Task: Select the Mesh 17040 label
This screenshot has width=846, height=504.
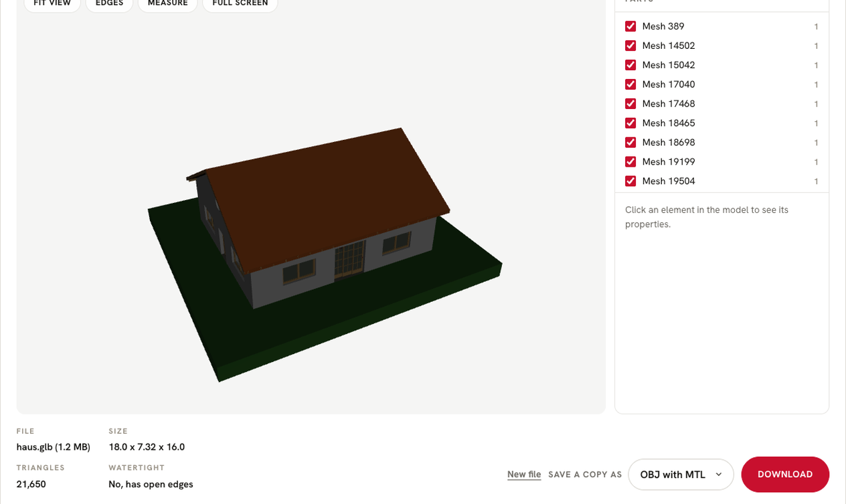Action: coord(668,84)
